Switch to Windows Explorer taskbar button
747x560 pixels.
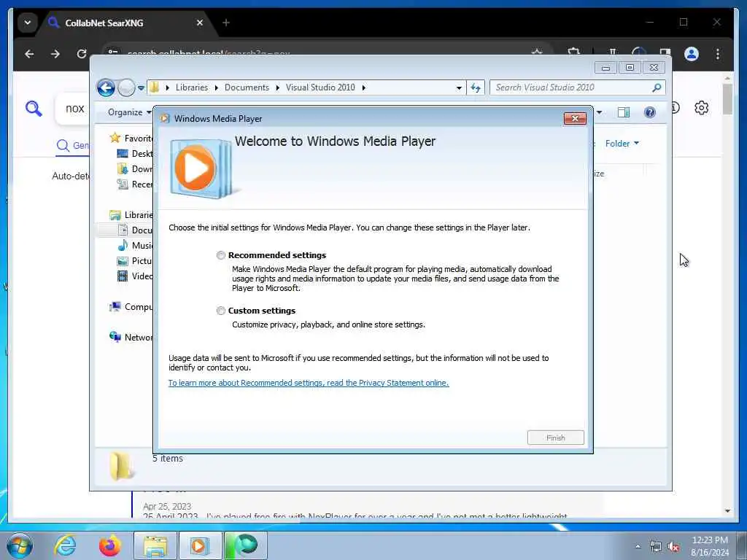[x=155, y=545]
